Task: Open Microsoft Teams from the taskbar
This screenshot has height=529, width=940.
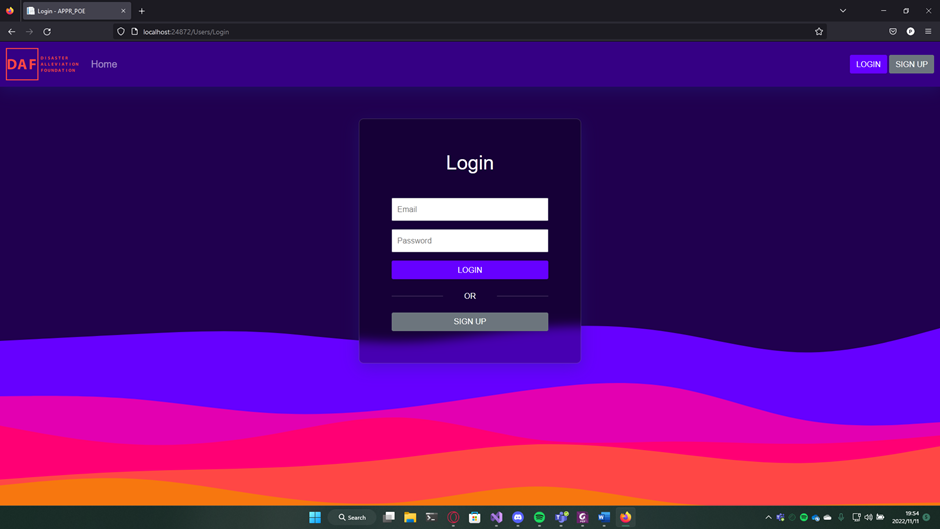Action: pos(561,517)
